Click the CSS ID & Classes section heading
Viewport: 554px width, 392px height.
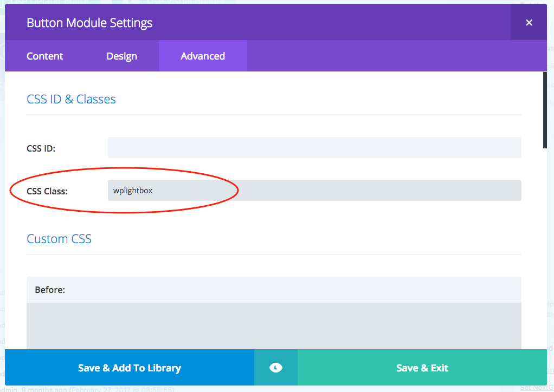click(x=71, y=100)
